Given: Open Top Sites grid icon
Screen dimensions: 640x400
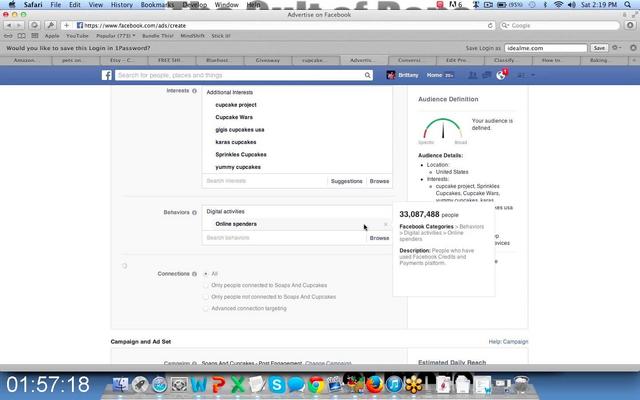Looking at the screenshot, I should tap(35, 36).
